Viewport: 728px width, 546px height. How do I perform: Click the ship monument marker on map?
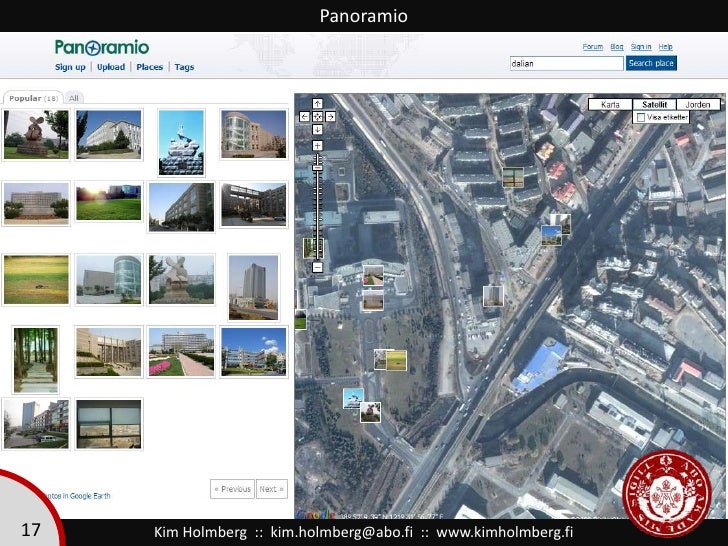353,399
